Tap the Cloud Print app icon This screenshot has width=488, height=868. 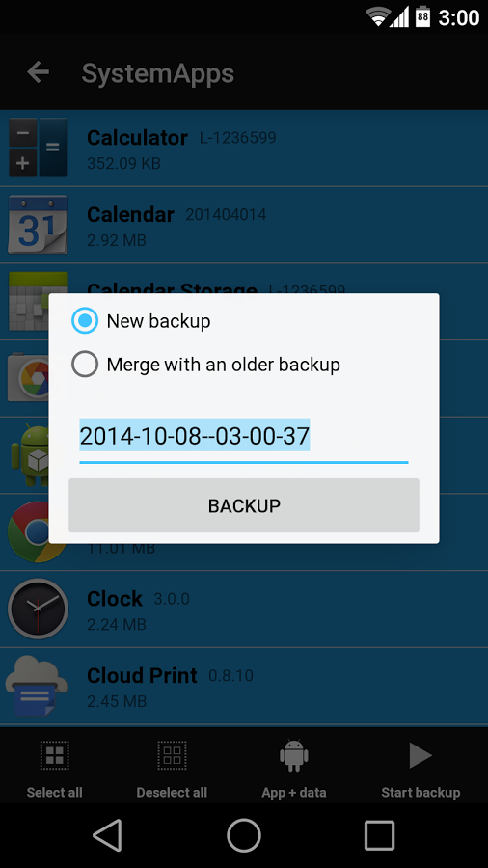[37, 686]
